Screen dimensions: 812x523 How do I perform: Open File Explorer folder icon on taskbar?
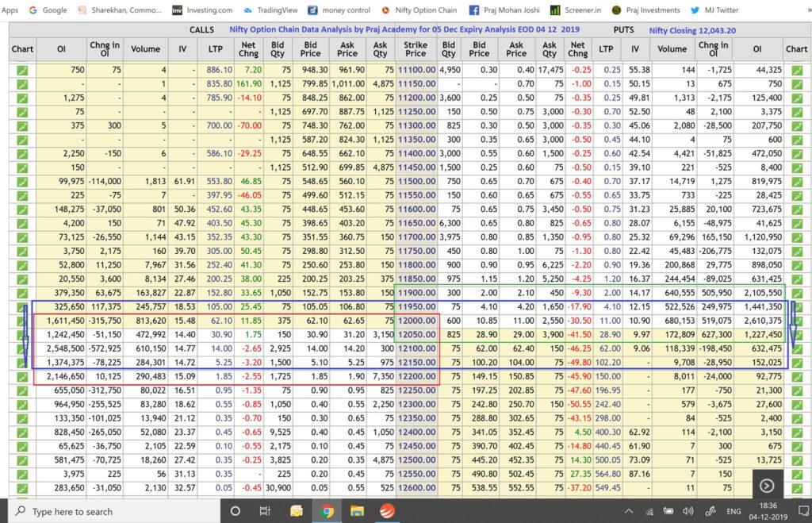click(x=357, y=510)
